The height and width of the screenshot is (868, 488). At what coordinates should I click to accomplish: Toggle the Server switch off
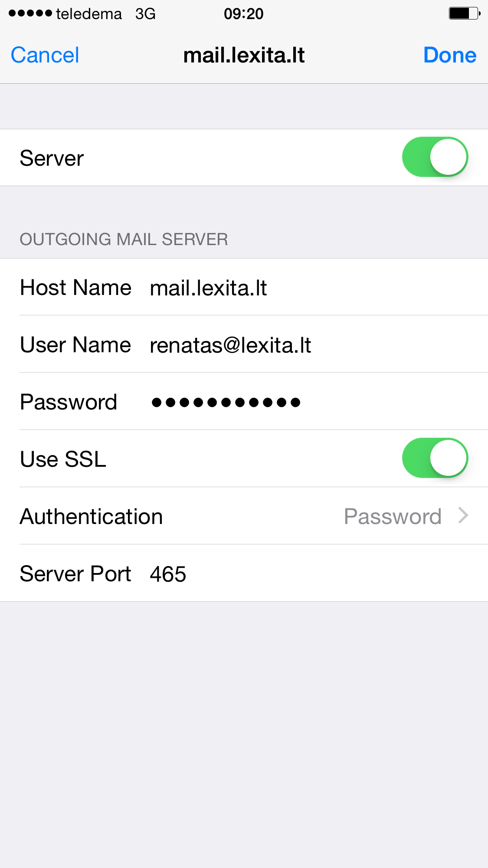[435, 157]
